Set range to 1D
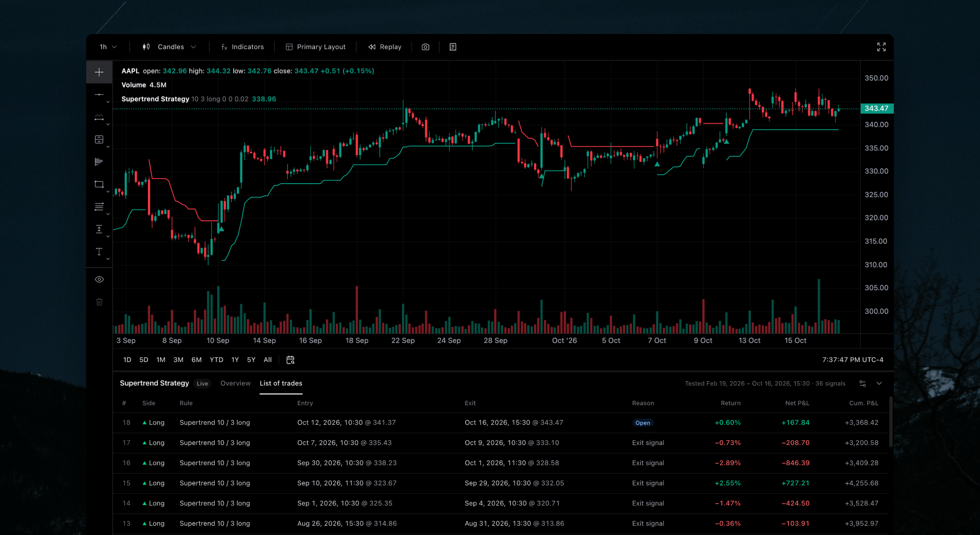 (127, 360)
